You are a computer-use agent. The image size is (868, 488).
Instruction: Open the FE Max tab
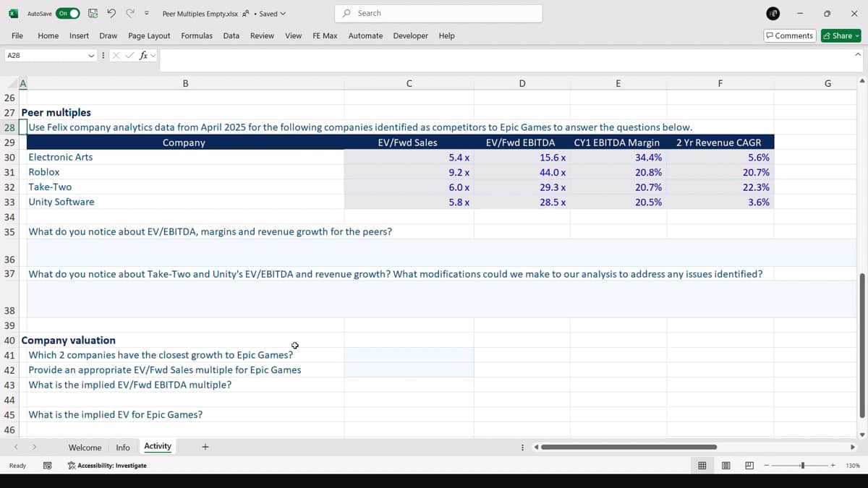(325, 35)
